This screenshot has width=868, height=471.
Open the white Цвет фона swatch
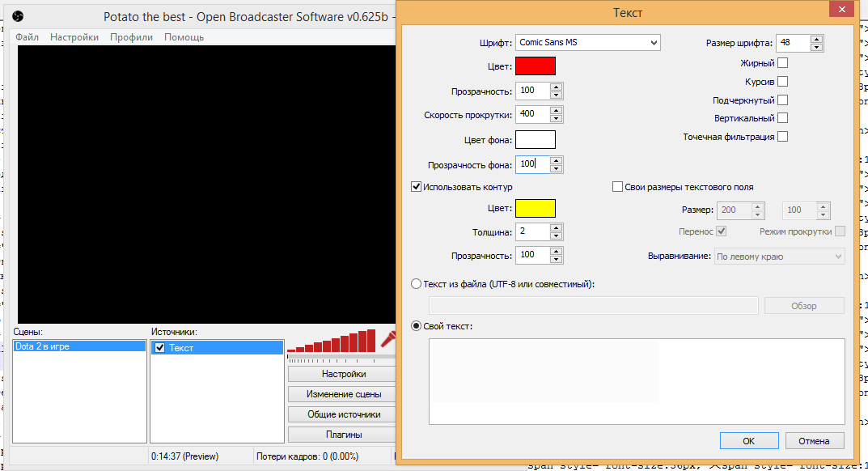pos(536,140)
